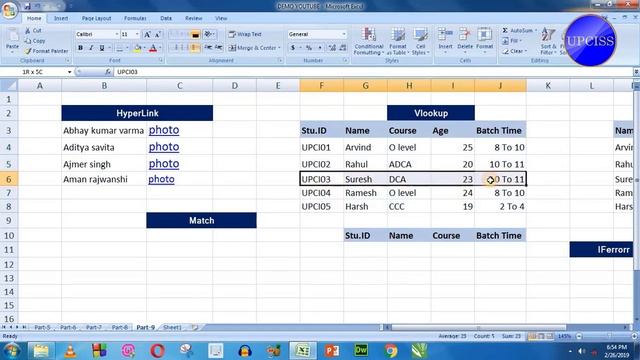Switch to the Formulas tab
Image resolution: width=640 pixels, height=360 pixels.
[135, 18]
